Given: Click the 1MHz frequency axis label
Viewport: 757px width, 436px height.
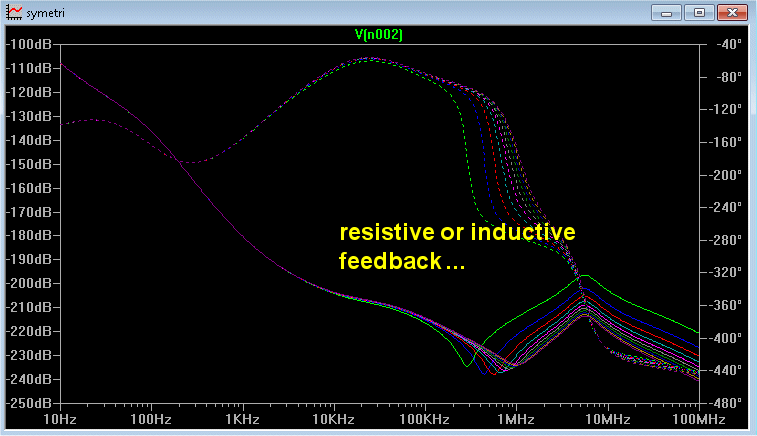Looking at the screenshot, I should 516,419.
